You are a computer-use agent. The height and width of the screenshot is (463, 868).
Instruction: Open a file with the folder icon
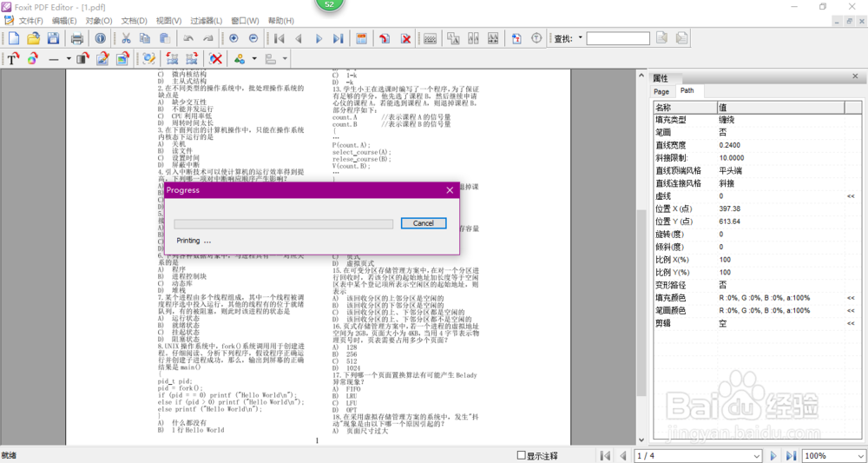33,38
